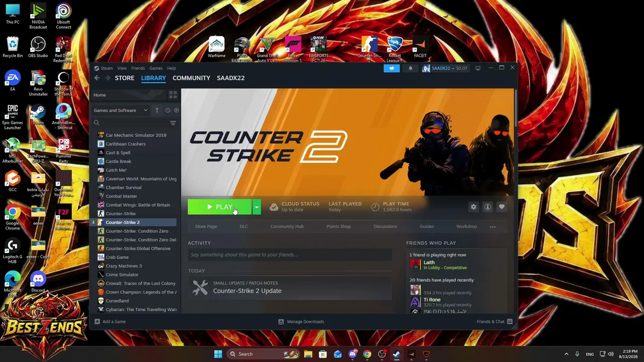Toggle the favorite heart icon for Counter-Strike 2

[x=502, y=207]
